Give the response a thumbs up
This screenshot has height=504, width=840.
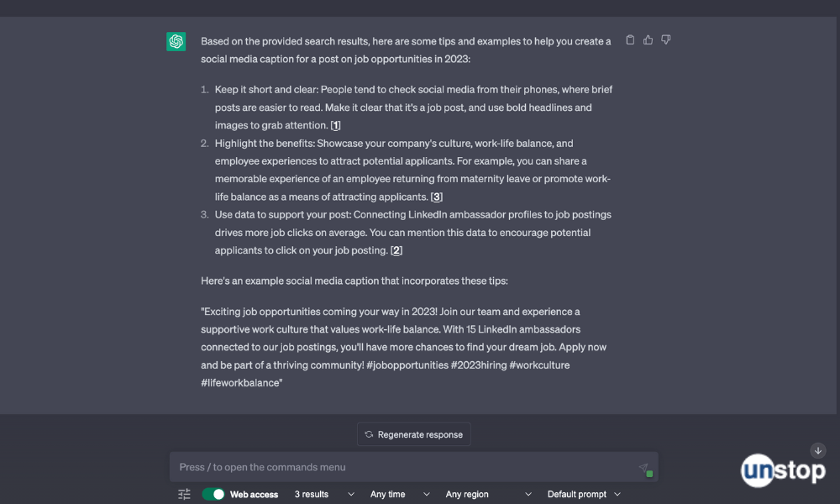pyautogui.click(x=648, y=39)
